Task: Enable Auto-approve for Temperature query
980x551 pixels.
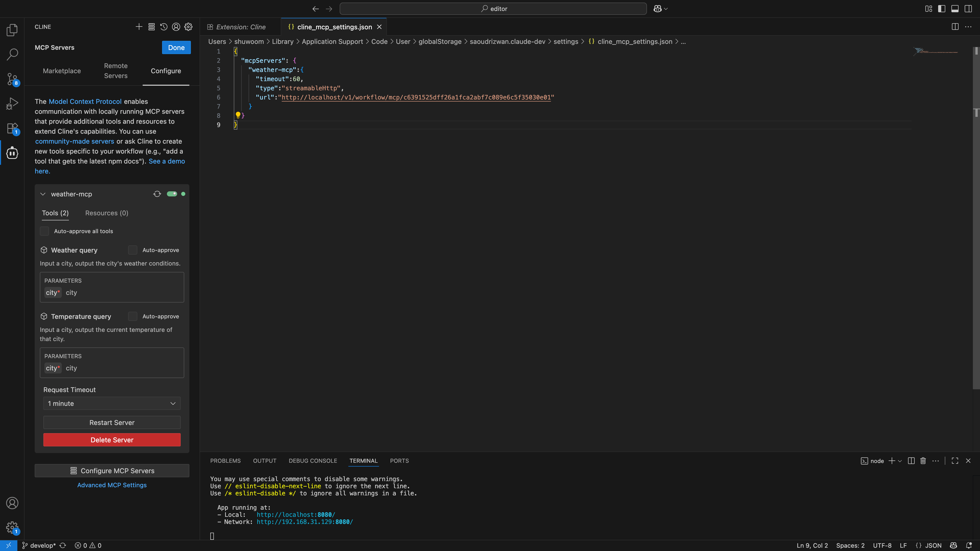Action: [x=132, y=316]
